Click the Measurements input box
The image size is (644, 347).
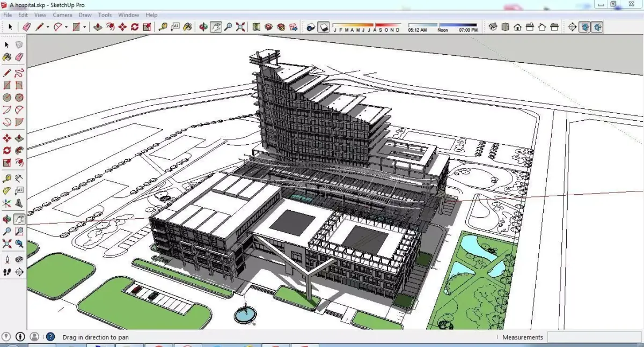point(595,337)
